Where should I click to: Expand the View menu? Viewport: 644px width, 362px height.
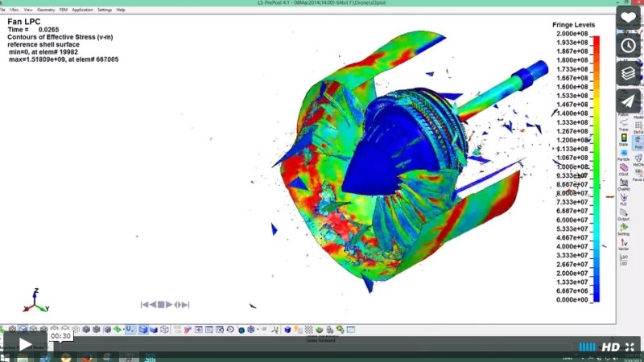click(27, 10)
